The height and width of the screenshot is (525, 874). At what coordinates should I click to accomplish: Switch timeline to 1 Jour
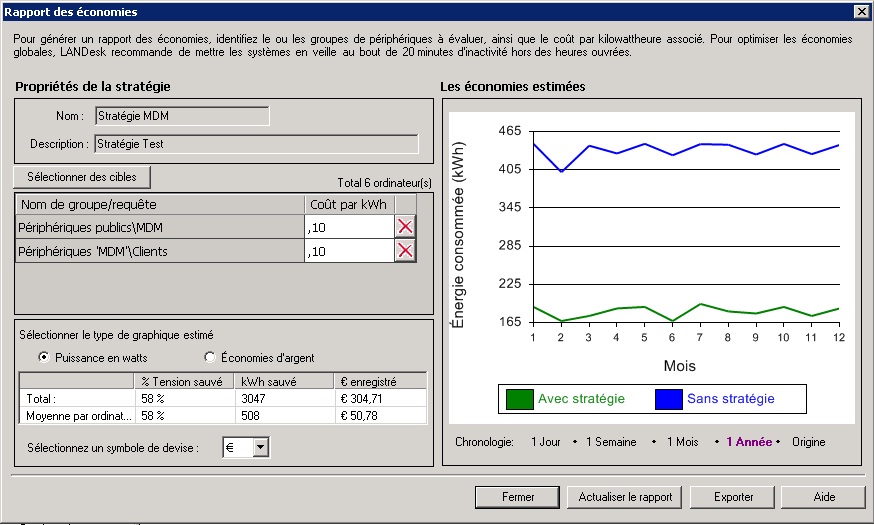(545, 441)
